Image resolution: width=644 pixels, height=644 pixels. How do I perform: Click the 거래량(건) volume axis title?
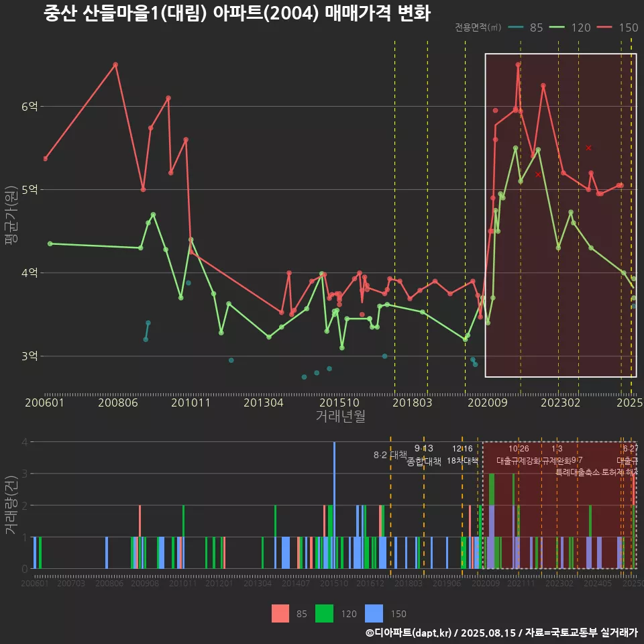tap(11, 505)
